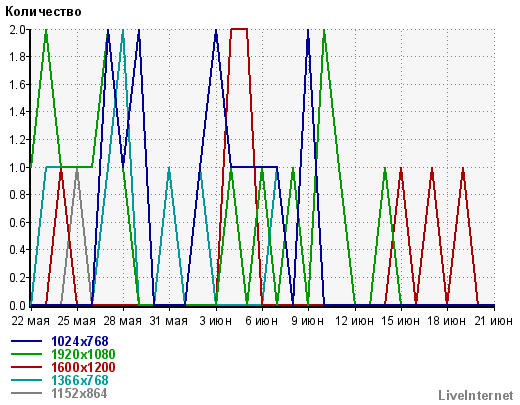Click the 1024x768 legend label
The image size is (520, 405).
tap(80, 341)
